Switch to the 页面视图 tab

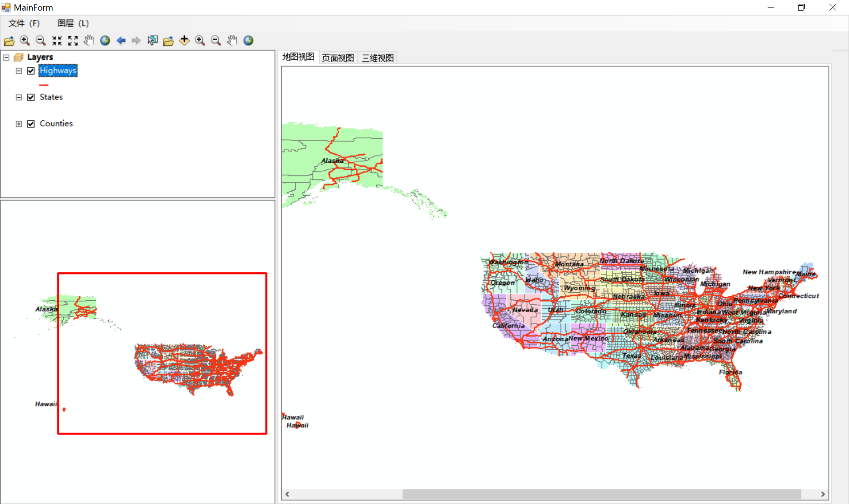337,57
